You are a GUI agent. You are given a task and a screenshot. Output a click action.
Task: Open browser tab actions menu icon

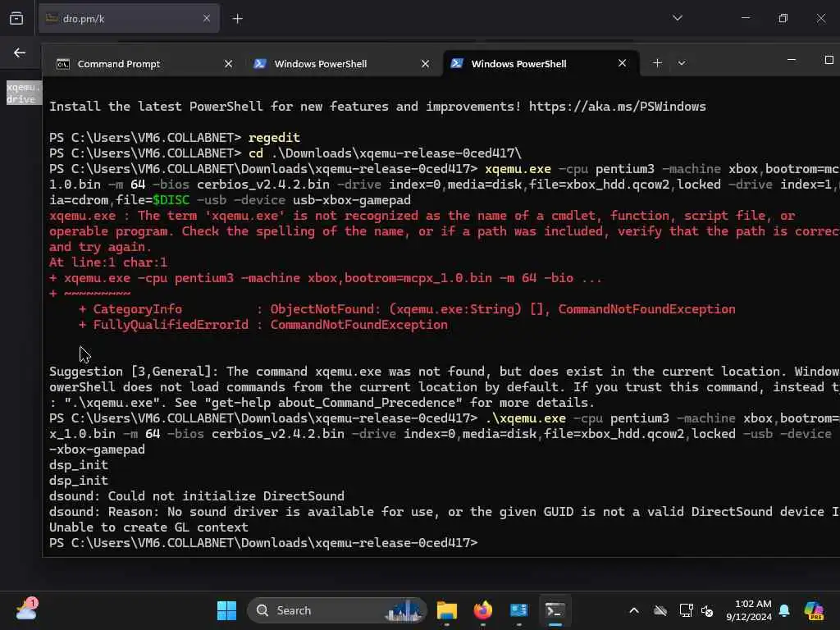(16, 19)
